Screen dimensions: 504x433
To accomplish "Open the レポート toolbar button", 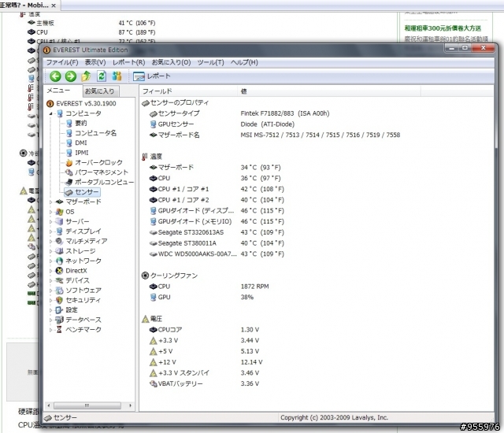I will tap(151, 76).
